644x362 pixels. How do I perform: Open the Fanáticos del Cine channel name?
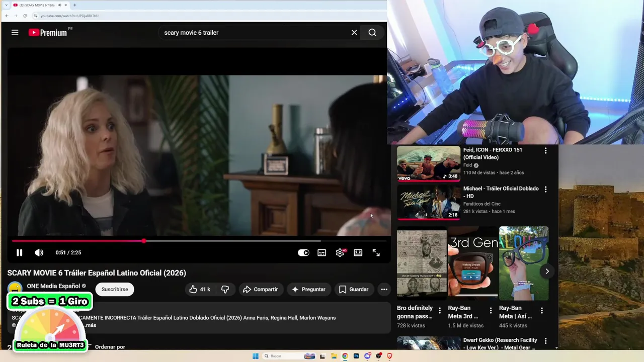point(482,204)
